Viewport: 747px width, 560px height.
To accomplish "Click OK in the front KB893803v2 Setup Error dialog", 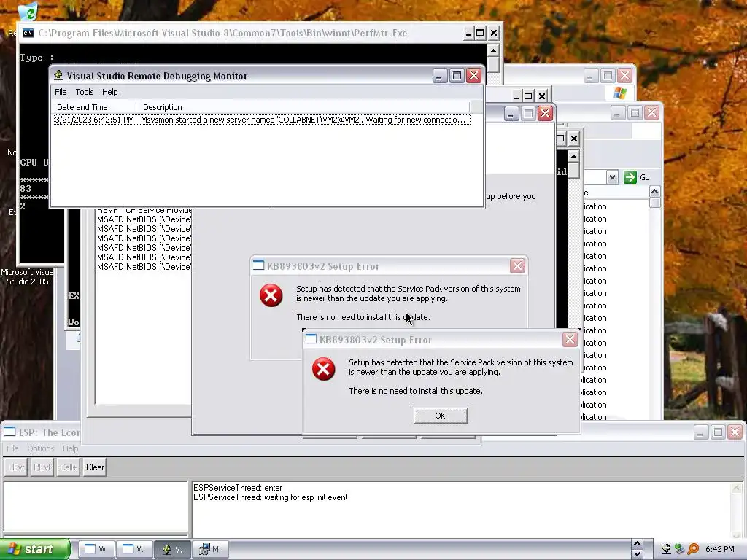I will tap(440, 416).
